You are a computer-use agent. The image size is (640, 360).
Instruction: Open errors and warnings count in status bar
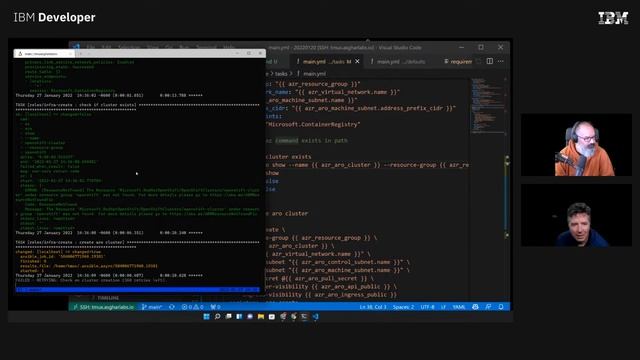[193, 307]
